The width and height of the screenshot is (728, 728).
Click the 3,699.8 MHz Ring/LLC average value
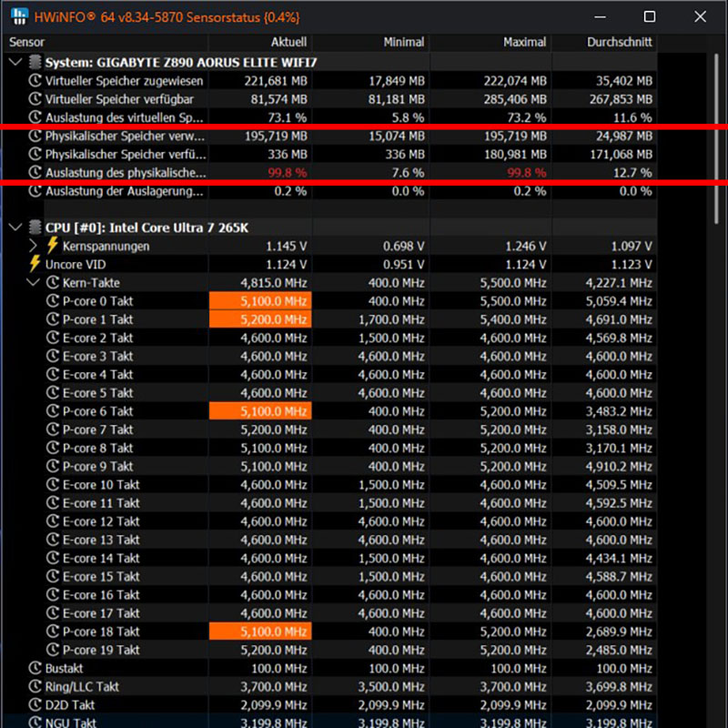click(x=619, y=687)
